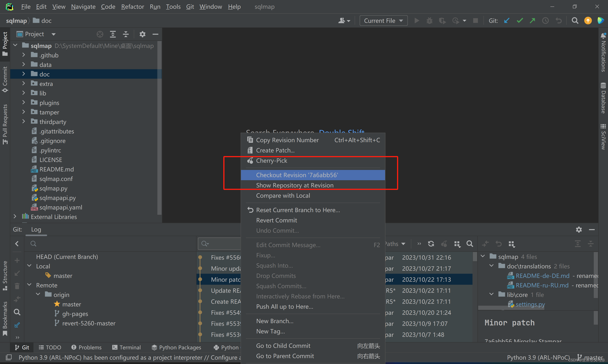Image resolution: width=608 pixels, height=364 pixels.
Task: Collapse the Local branches node
Action: pyautogui.click(x=29, y=266)
